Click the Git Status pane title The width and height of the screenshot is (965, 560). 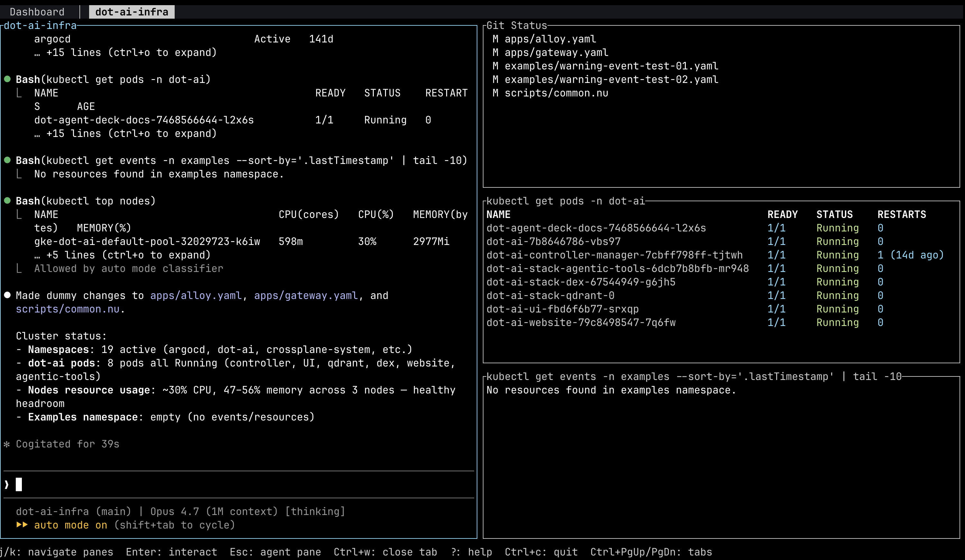coord(517,26)
